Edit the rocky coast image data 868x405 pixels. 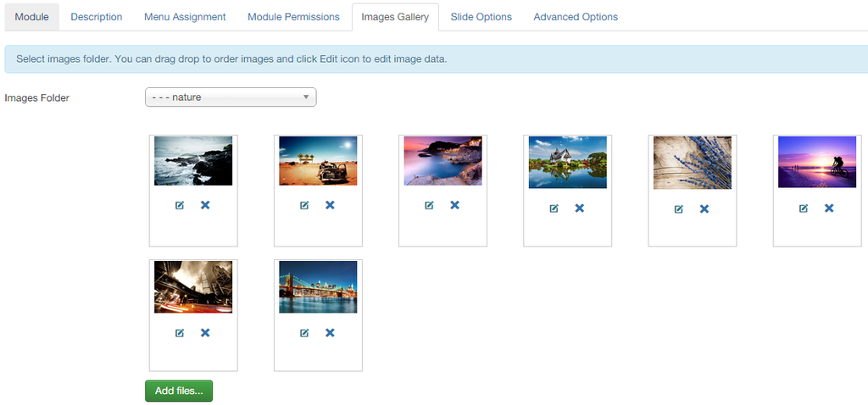click(x=180, y=205)
